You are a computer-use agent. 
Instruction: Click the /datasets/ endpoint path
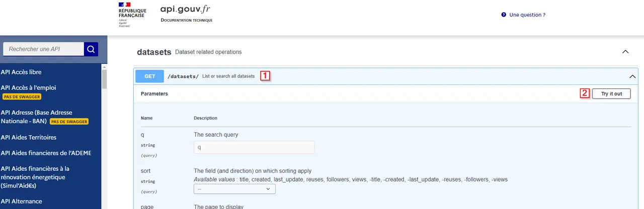(183, 76)
